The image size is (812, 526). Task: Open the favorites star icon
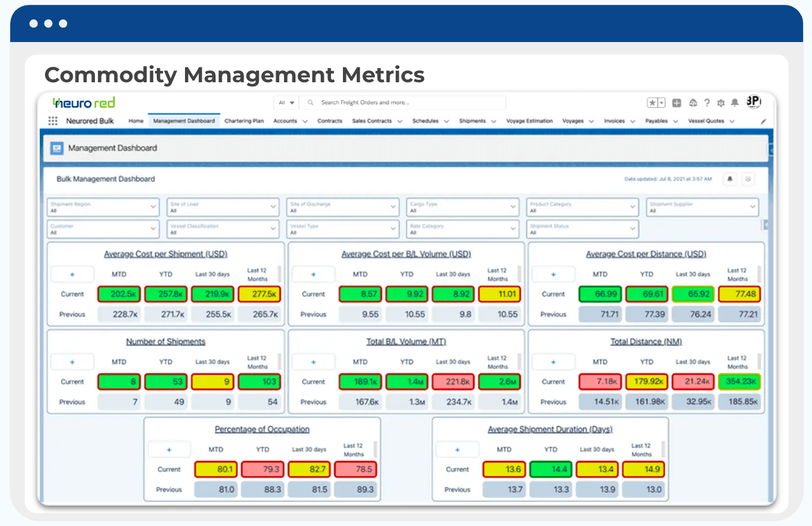pyautogui.click(x=652, y=103)
